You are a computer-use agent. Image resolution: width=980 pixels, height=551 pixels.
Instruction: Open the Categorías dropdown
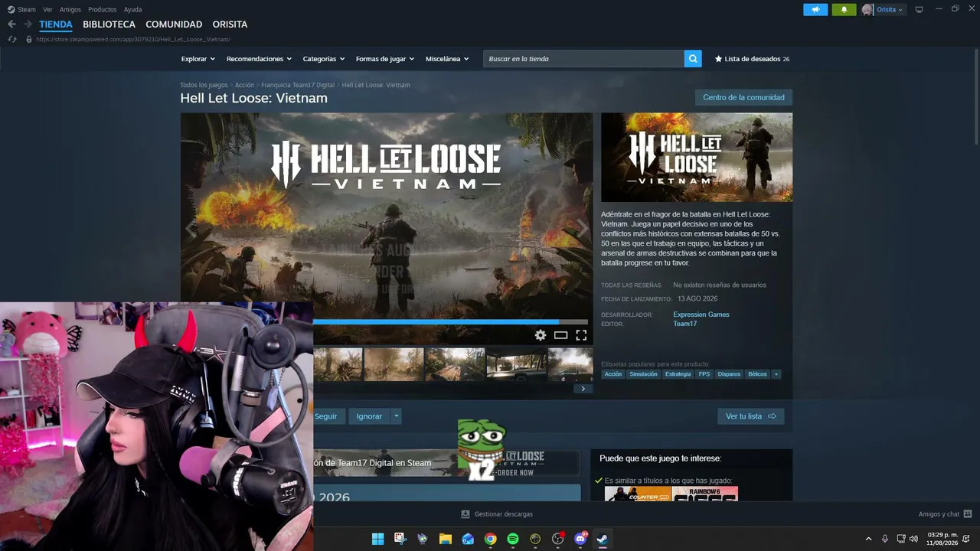pos(323,59)
